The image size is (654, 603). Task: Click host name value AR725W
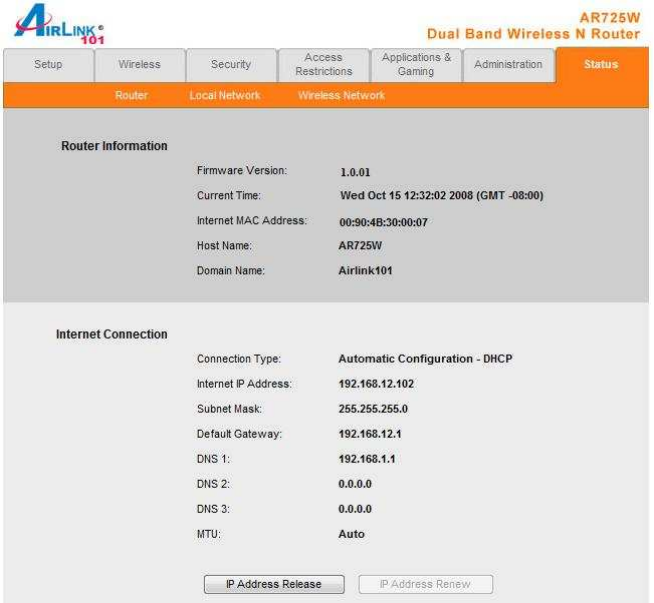coord(360,246)
